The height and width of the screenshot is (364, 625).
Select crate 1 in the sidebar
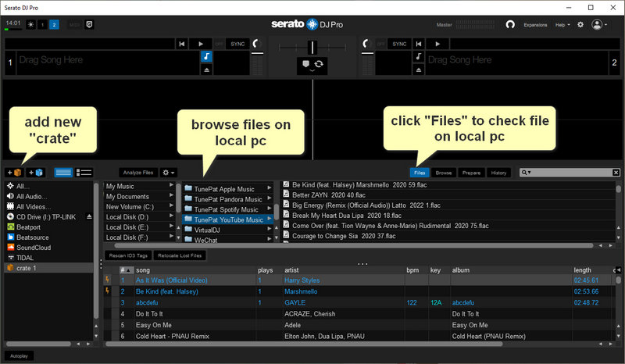pyautogui.click(x=49, y=269)
